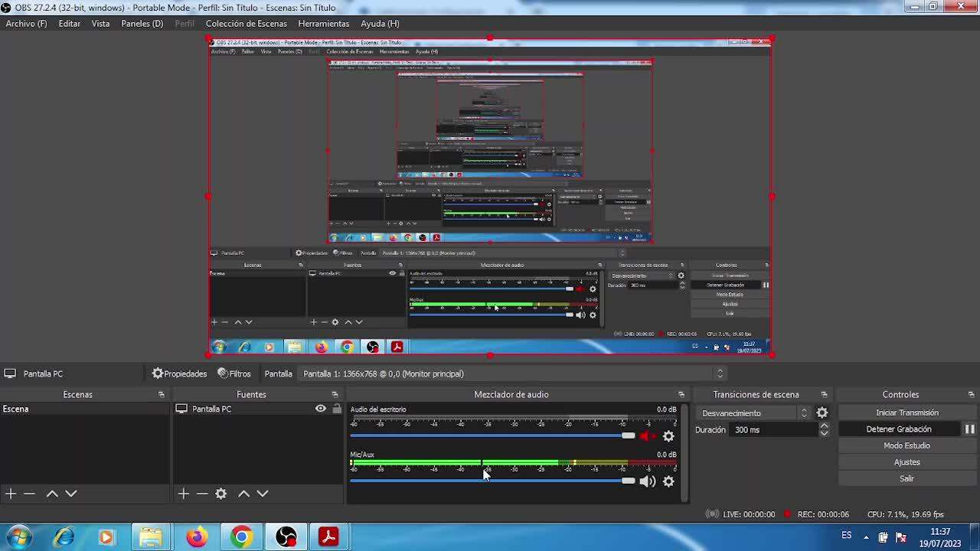Viewport: 980px width, 551px height.
Task: Mute the Mic/Aux speaker icon
Action: 647,481
